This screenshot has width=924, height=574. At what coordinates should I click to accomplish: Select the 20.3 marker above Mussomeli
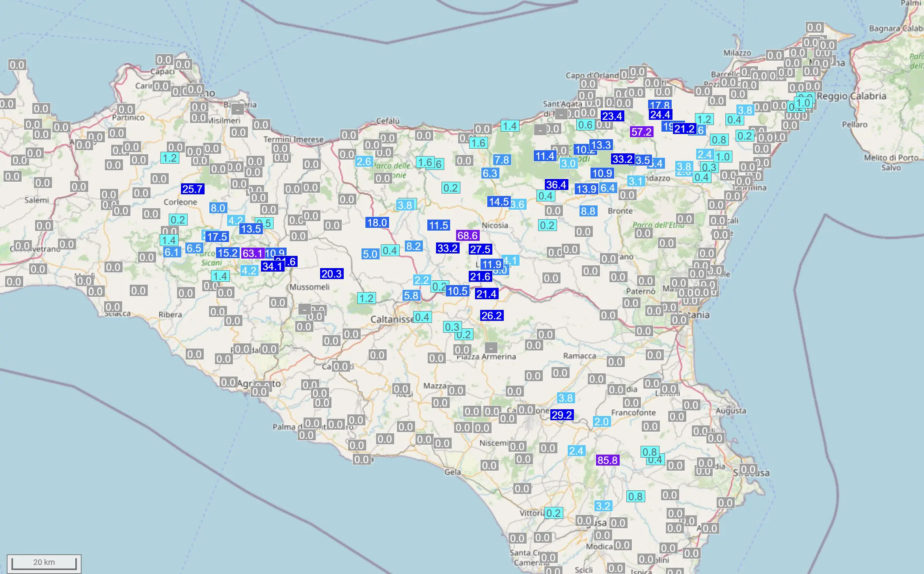332,274
